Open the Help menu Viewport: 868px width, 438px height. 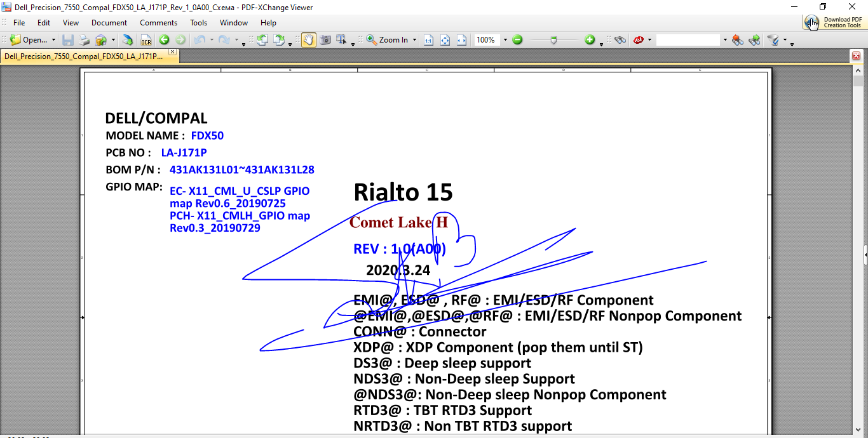[269, 22]
